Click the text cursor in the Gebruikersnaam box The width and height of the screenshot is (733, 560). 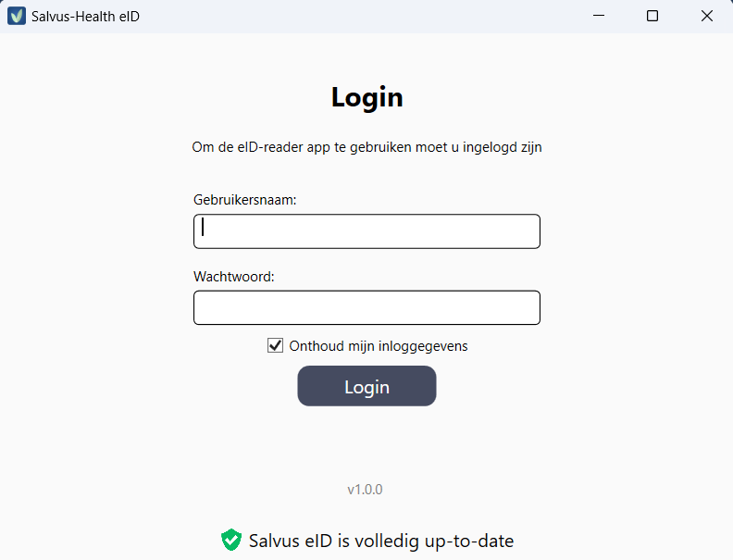click(203, 228)
